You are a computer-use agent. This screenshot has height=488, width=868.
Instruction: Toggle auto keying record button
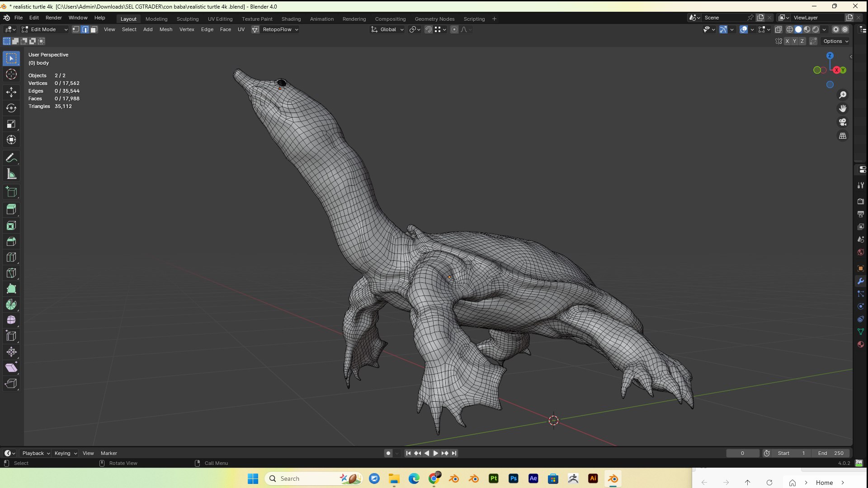[388, 453]
